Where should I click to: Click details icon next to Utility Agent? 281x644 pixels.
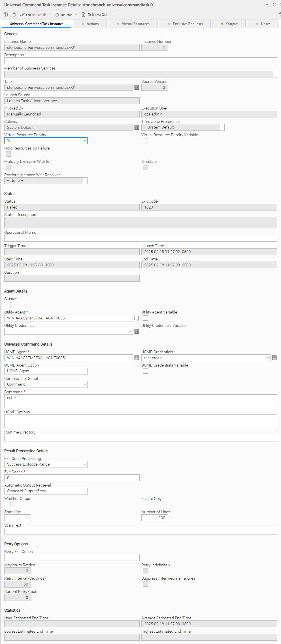point(137,318)
